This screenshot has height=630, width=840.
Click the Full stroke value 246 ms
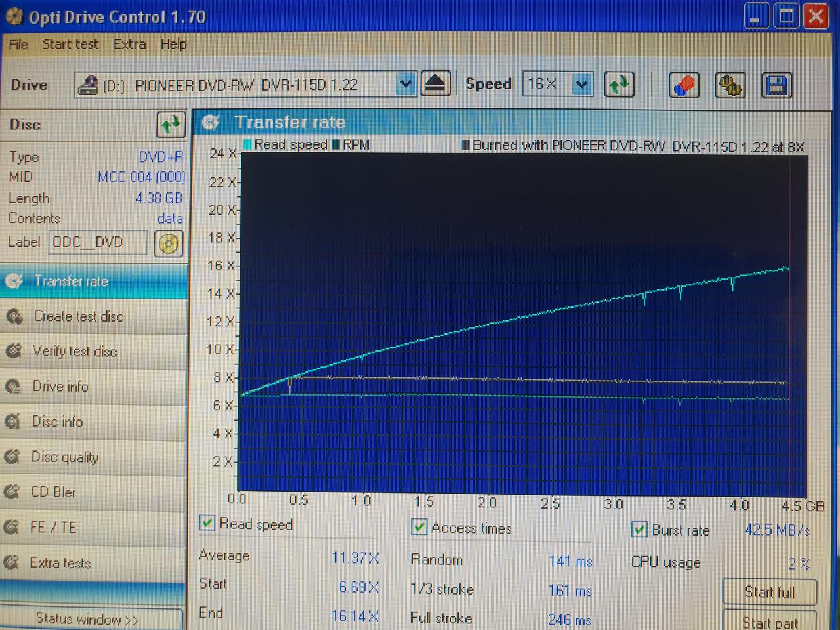pos(570,619)
